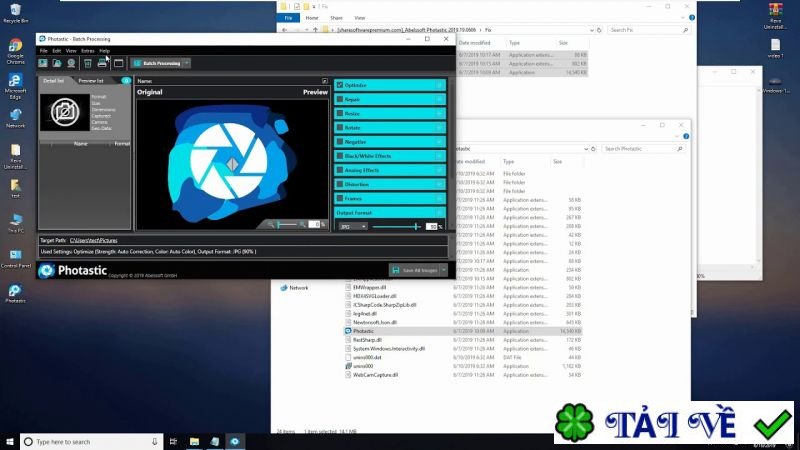
Task: Switch to the Detail list tab
Action: [54, 81]
